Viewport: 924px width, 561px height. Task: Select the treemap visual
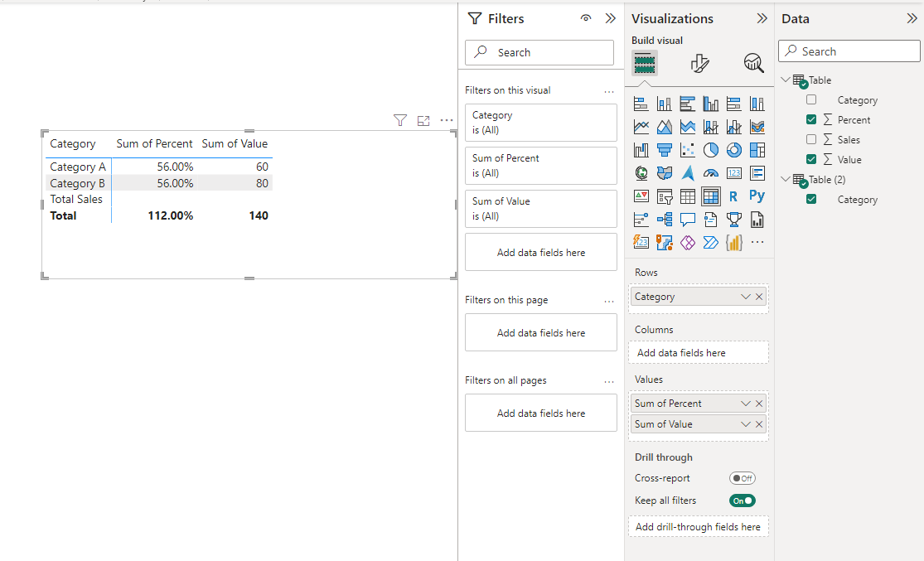(x=757, y=150)
